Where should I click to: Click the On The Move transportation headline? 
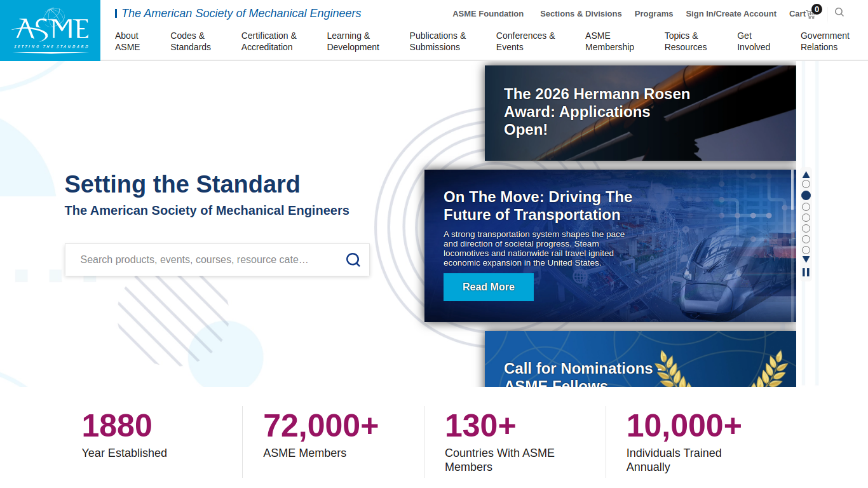coord(538,206)
